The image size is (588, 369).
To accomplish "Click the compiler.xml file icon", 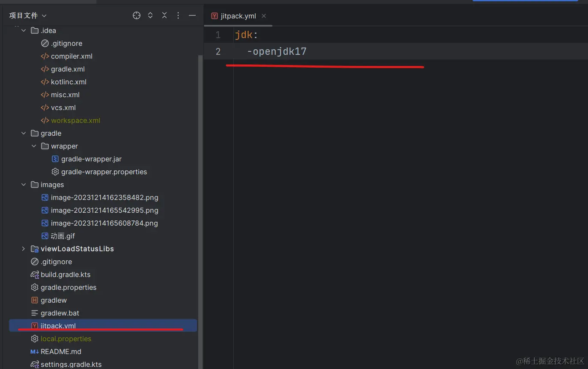I will (x=45, y=56).
